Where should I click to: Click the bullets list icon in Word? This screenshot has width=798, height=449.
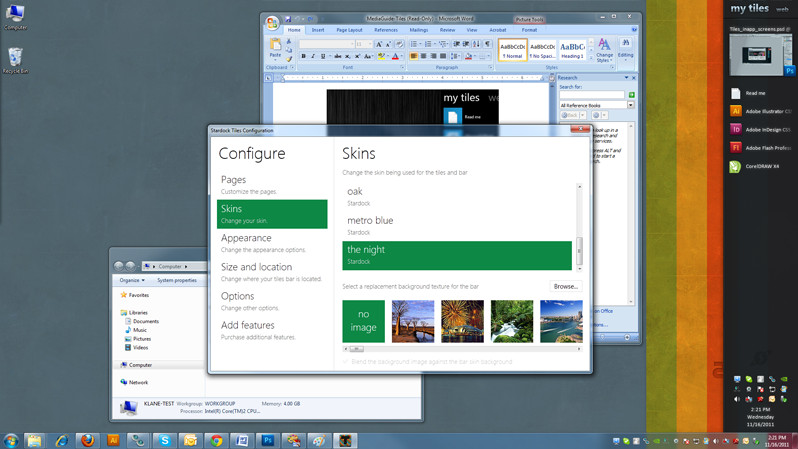414,44
